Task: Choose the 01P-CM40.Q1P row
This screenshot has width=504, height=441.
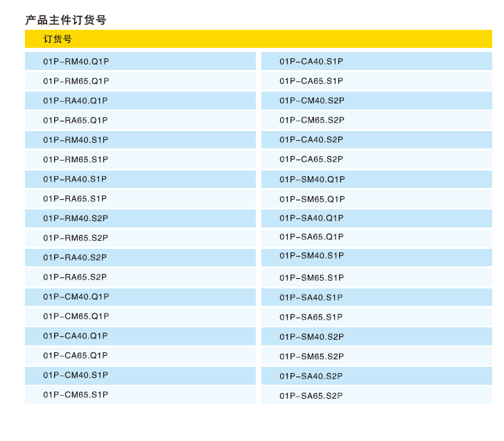Action: (76, 297)
